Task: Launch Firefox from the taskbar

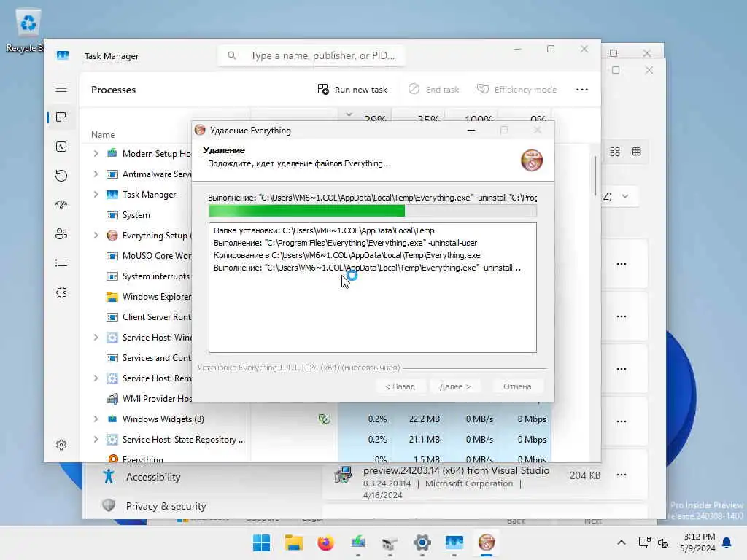Action: pyautogui.click(x=325, y=542)
